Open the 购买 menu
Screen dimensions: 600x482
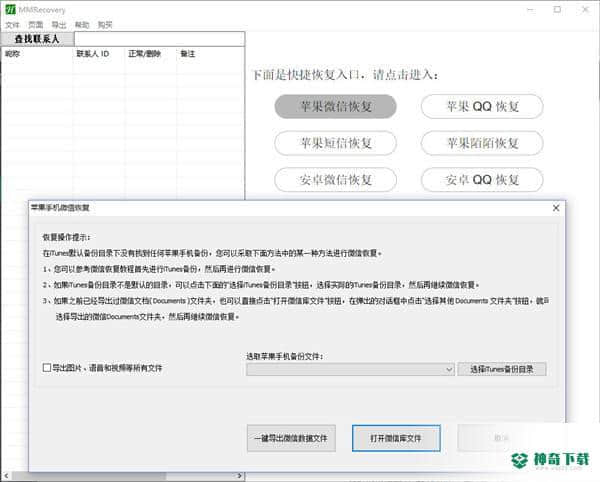pyautogui.click(x=105, y=25)
